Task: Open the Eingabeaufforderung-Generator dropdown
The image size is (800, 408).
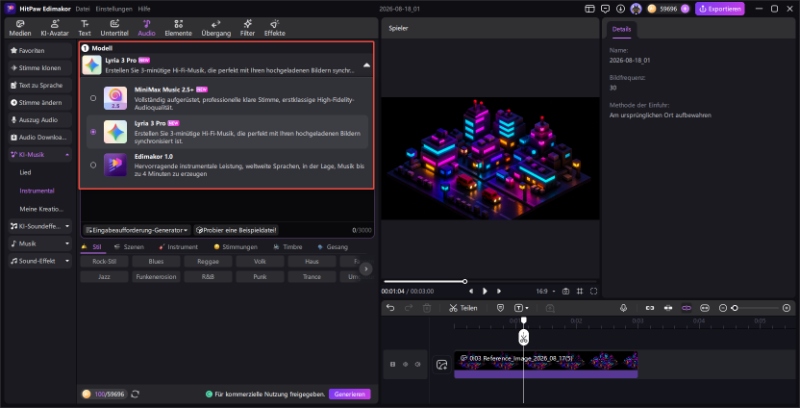Action: [x=137, y=231]
